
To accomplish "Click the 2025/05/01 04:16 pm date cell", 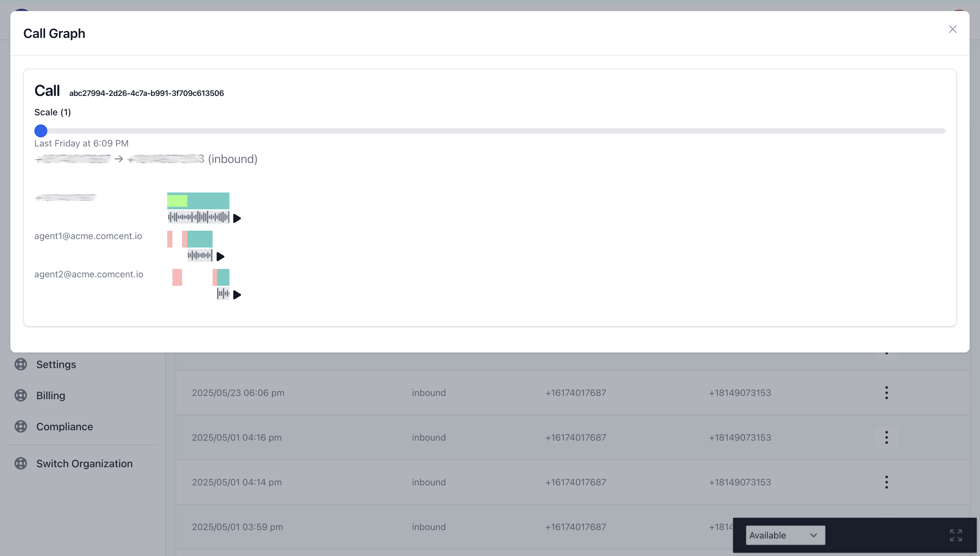I will [x=237, y=438].
